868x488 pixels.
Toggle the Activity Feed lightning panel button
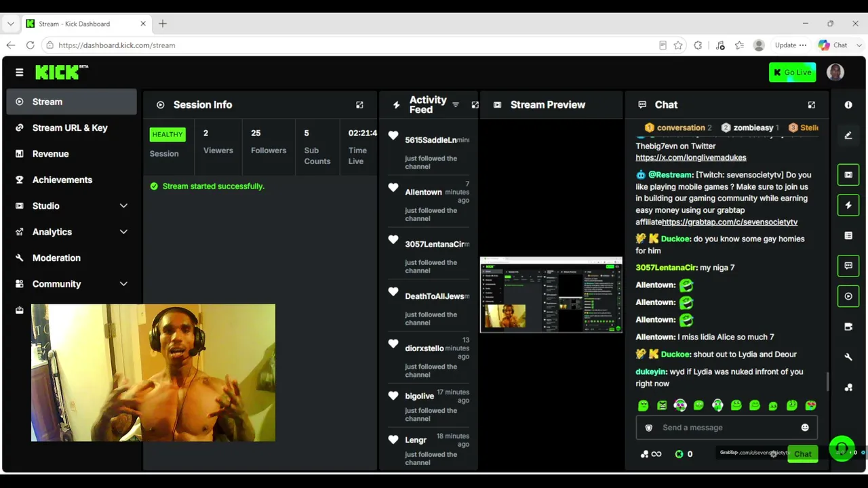click(848, 205)
